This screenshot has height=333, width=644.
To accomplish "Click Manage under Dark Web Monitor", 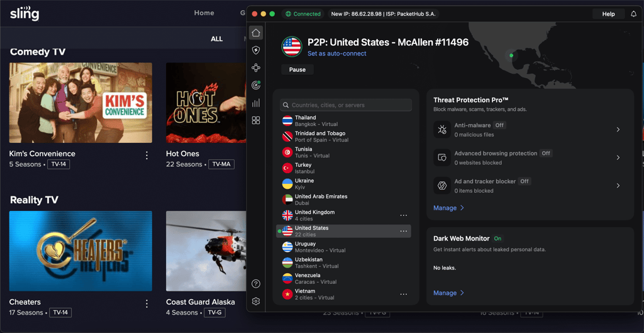I will click(x=448, y=293).
